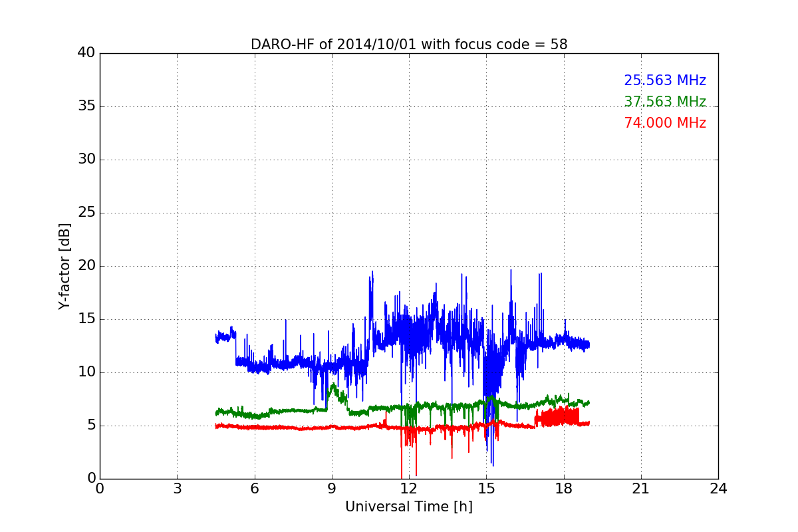Viewport: 798px width, 532px height.
Task: Click y-axis tick label '15'
Action: 86,319
